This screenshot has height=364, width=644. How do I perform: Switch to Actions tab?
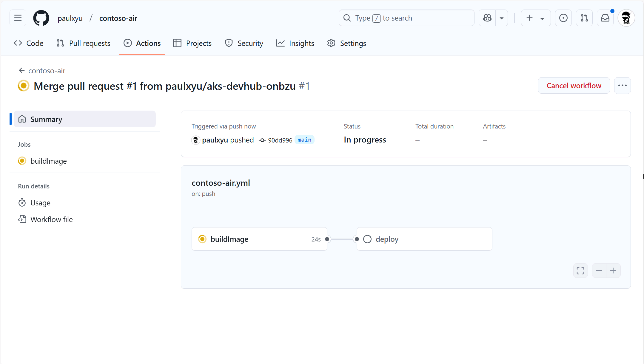pos(142,43)
